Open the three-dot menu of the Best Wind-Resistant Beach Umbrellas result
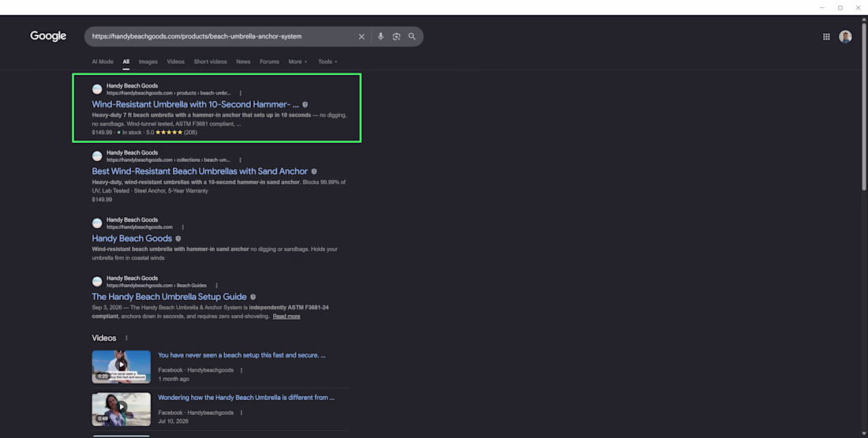868x438 pixels. point(240,160)
